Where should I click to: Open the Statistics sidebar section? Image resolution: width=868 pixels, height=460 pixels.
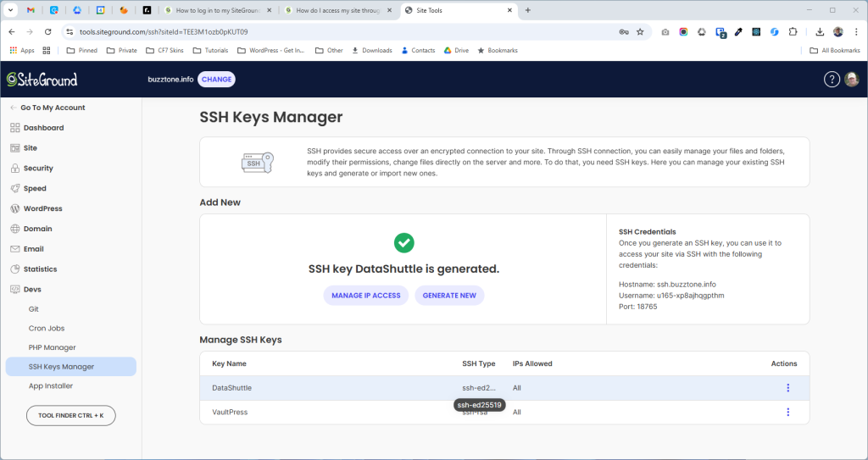click(x=40, y=269)
